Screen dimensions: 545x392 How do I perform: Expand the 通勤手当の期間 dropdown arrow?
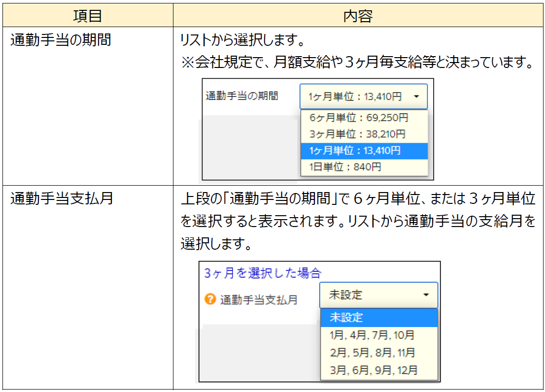[x=416, y=97]
